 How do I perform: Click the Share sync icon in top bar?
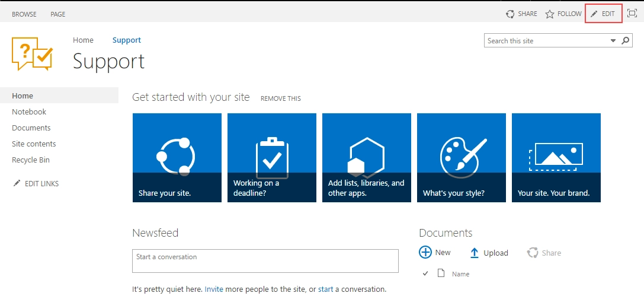point(510,14)
